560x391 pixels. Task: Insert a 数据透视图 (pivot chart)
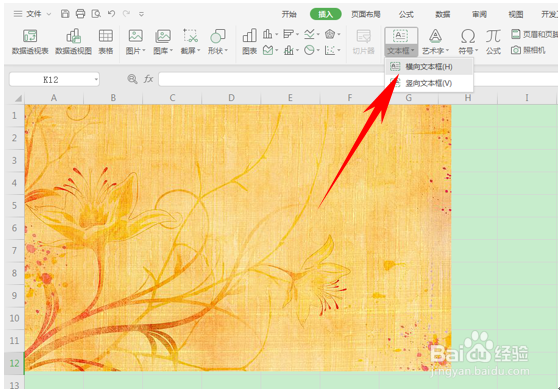pyautogui.click(x=74, y=42)
